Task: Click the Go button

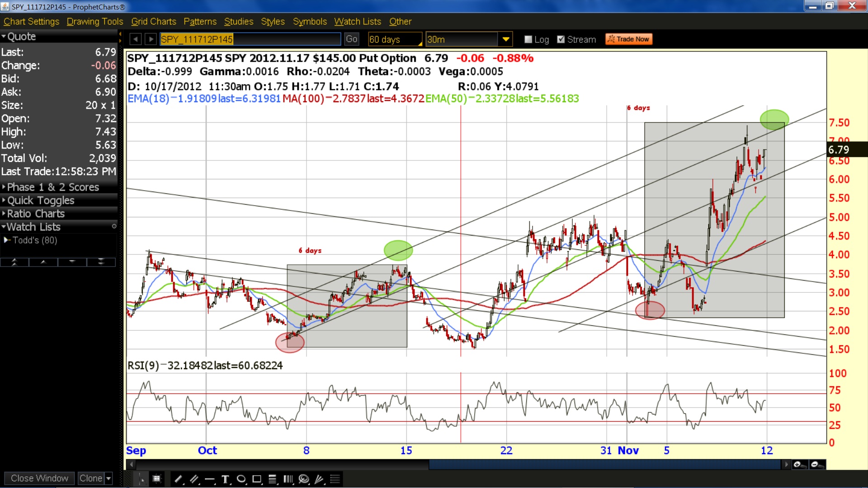Action: (x=351, y=39)
